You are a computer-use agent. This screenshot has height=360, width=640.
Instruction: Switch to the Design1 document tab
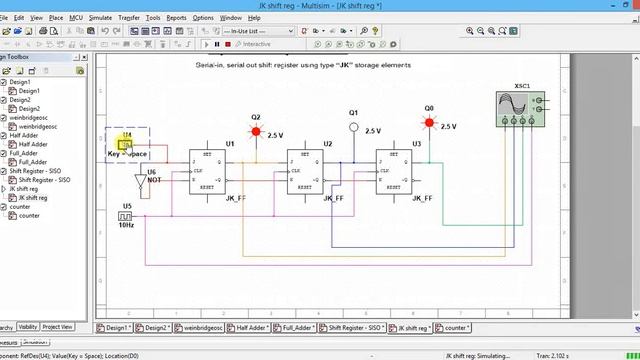coord(114,328)
